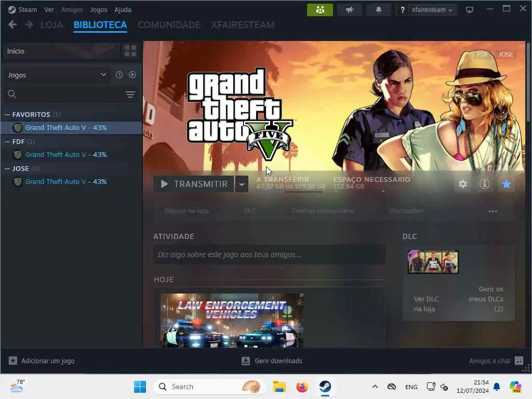Click the taskbar Search box
The height and width of the screenshot is (399, 532).
[209, 387]
